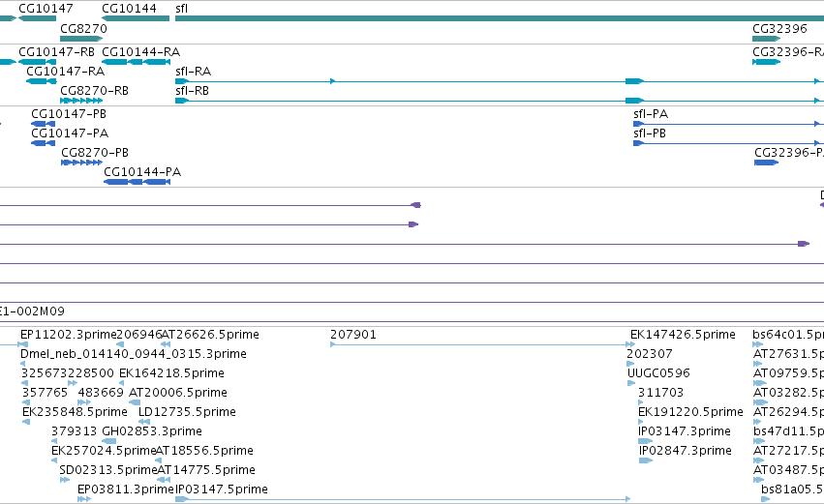Open EST EK164218.5prime
This screenshot has height=504, width=824.
pos(171,373)
